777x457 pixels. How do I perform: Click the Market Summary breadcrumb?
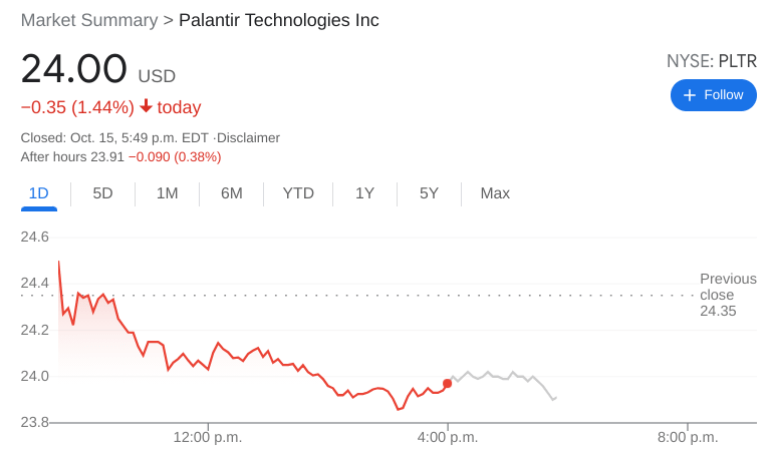pos(89,20)
